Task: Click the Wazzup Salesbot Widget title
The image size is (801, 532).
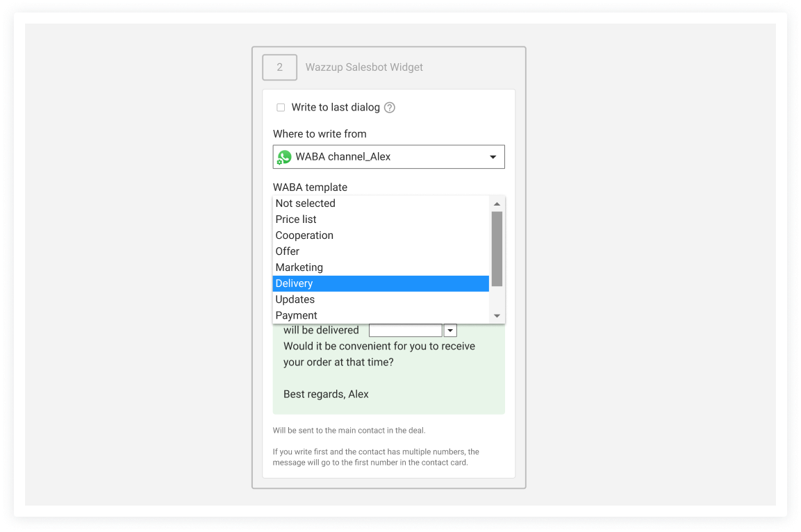Action: [x=364, y=67]
